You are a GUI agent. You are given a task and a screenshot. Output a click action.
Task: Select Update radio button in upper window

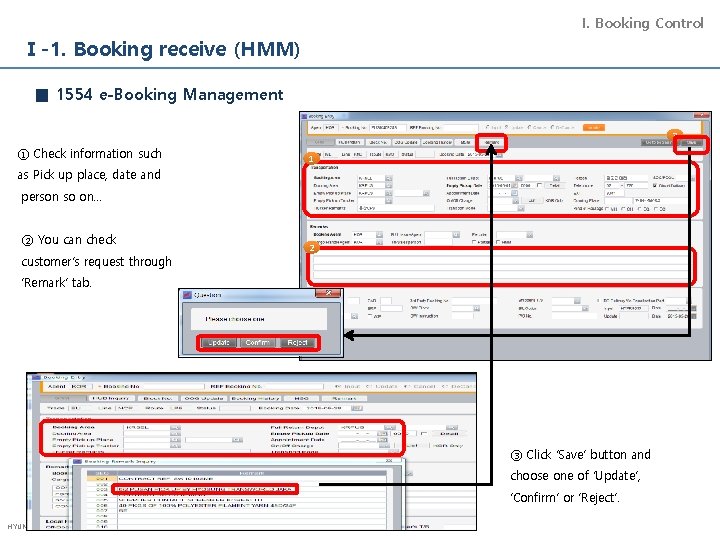coord(506,127)
